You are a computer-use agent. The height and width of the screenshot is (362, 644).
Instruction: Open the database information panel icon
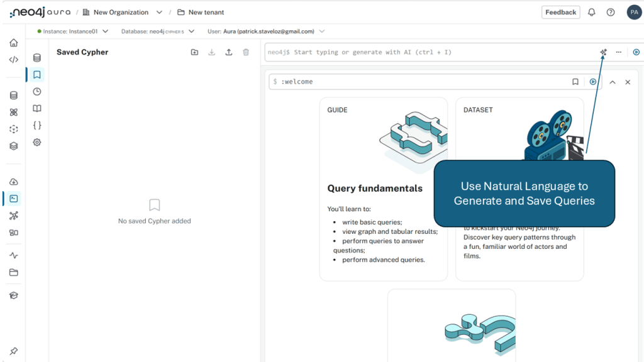coord(37,58)
